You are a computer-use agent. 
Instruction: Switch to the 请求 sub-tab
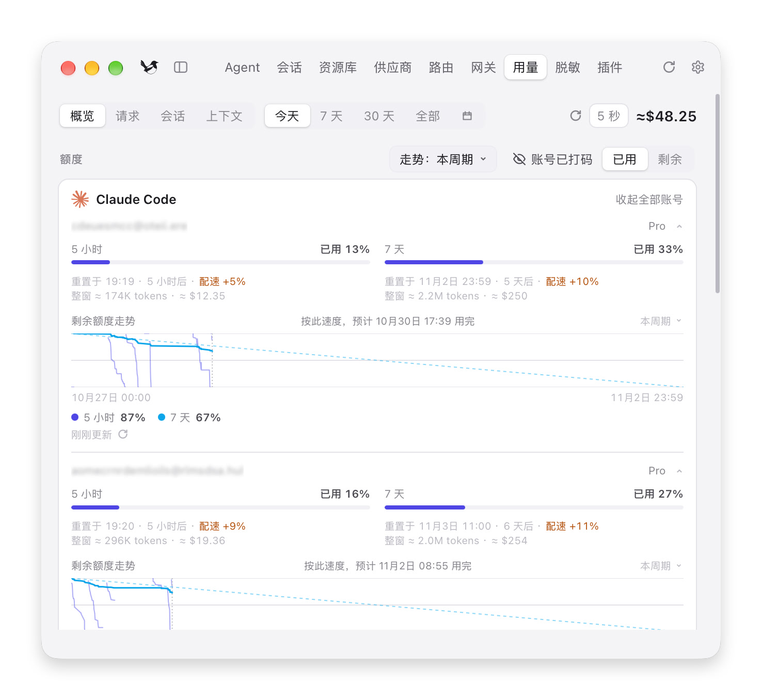pos(128,116)
